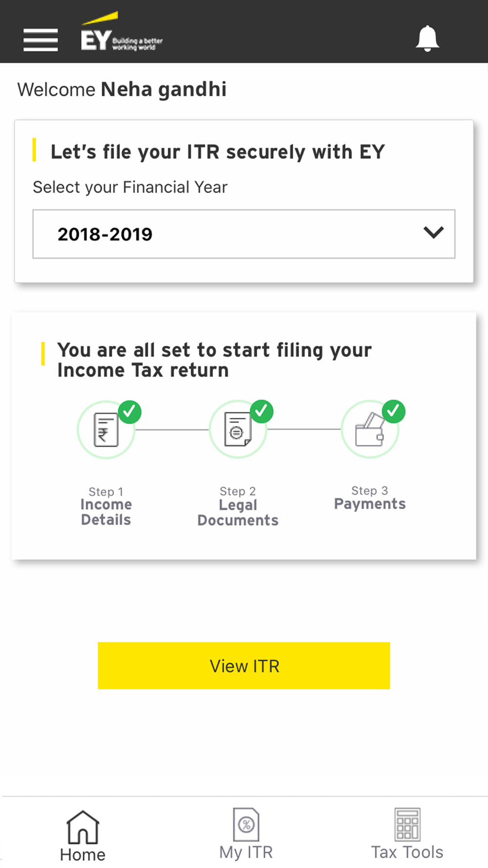Select the Legal Documents step icon
The height and width of the screenshot is (868, 488).
[238, 430]
